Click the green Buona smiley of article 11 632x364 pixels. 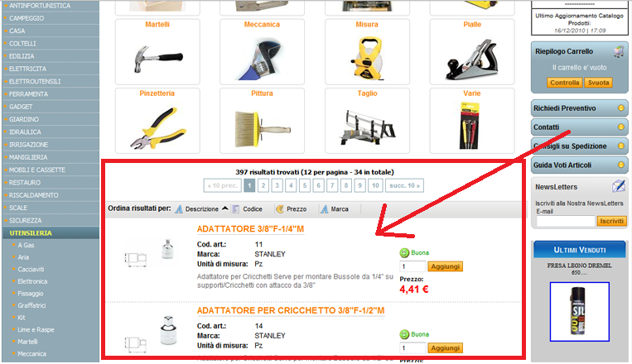click(x=404, y=253)
